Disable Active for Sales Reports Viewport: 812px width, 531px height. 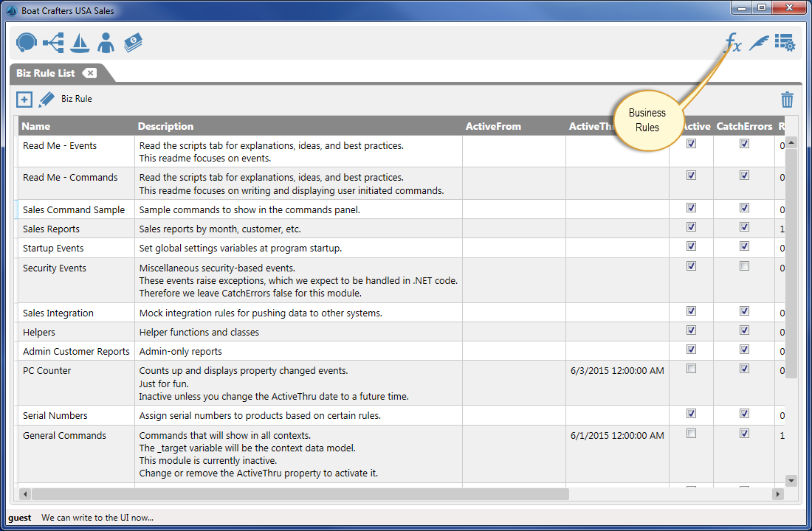click(x=692, y=226)
